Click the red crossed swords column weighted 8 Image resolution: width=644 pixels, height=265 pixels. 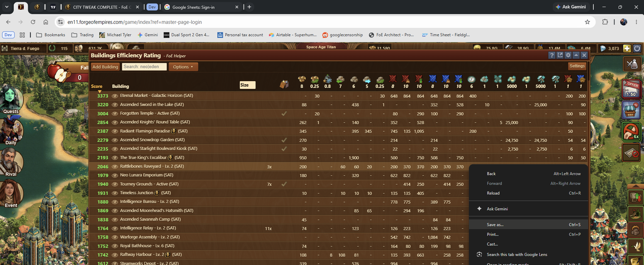(x=393, y=79)
